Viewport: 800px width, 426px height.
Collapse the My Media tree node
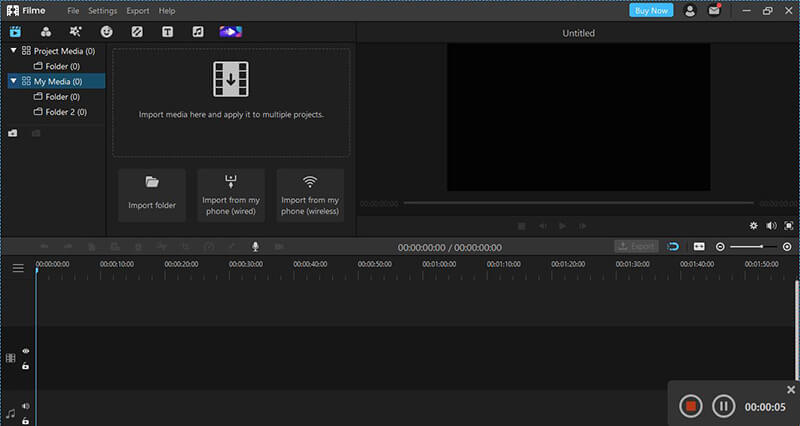pos(14,81)
